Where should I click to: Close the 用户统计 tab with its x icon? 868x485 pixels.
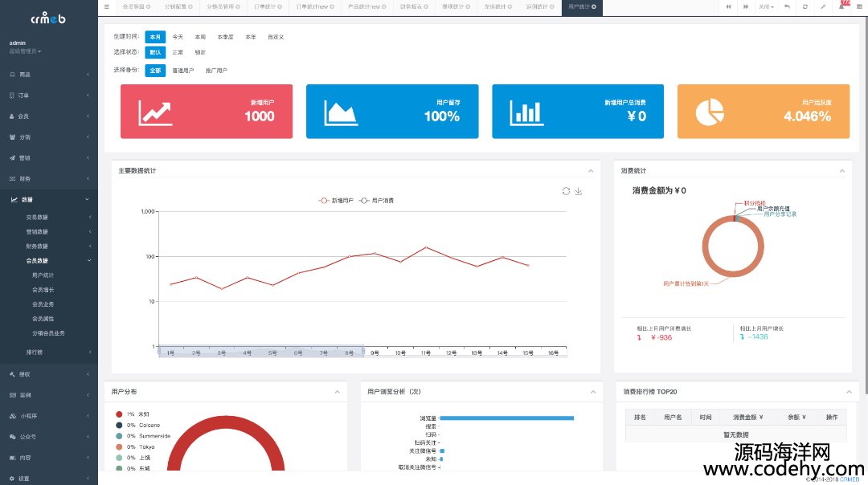pos(594,6)
